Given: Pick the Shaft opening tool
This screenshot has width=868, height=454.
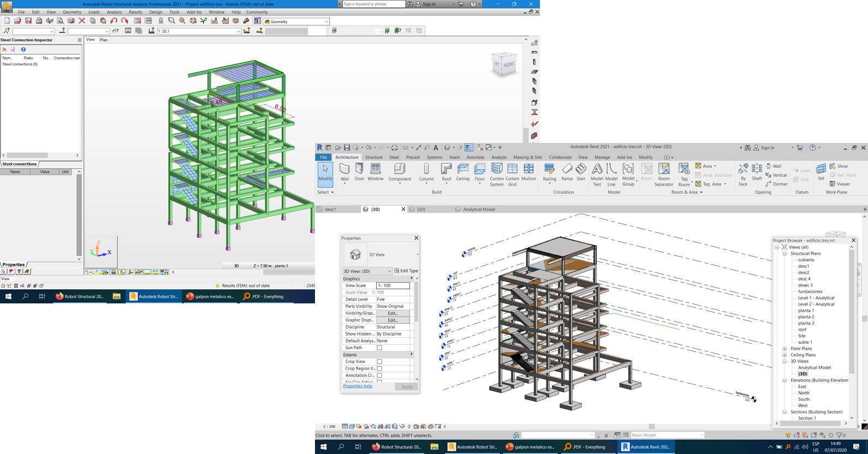Looking at the screenshot, I should tap(757, 172).
